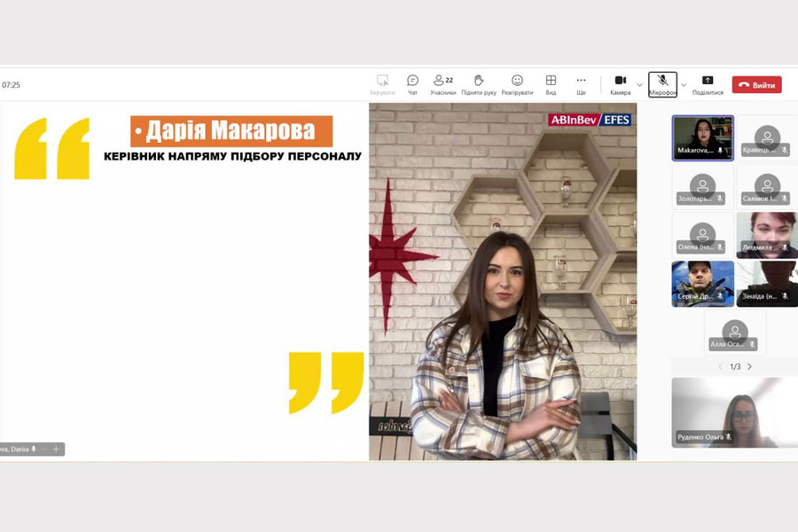Open Реагувати reactions menu
Screen dimensions: 798x532
(x=517, y=84)
